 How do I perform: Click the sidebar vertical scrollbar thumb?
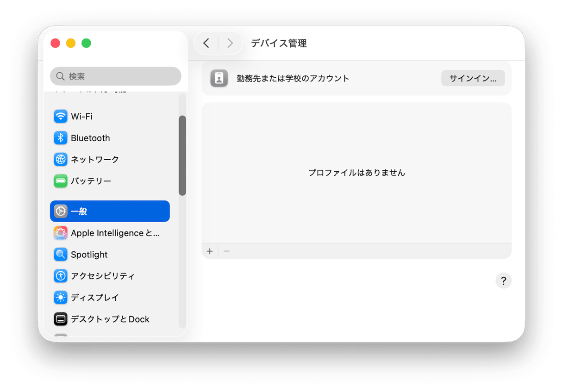[x=182, y=156]
